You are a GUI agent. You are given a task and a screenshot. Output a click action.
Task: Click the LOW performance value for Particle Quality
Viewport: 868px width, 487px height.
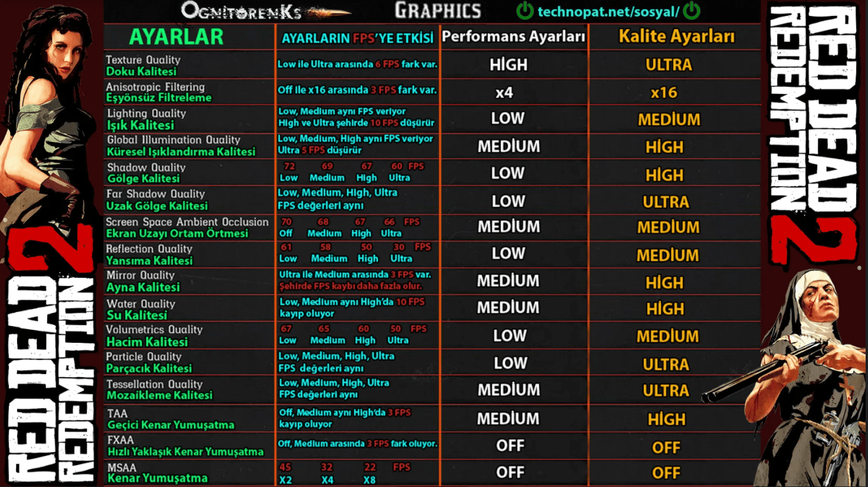pyautogui.click(x=510, y=363)
